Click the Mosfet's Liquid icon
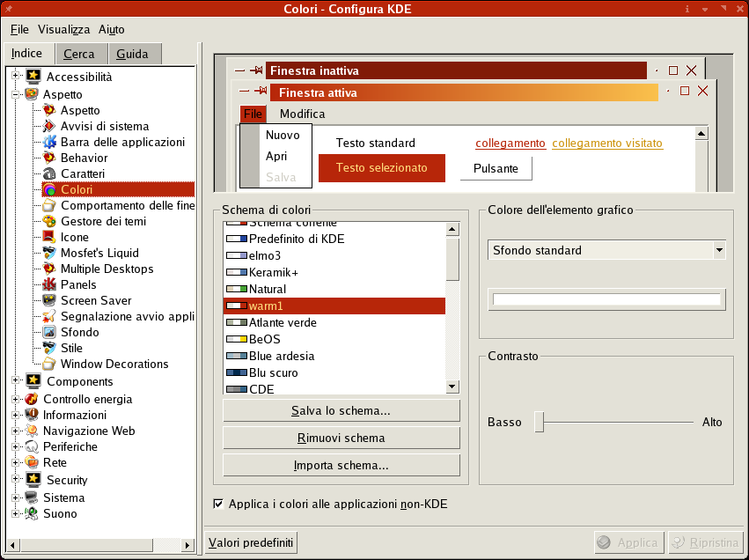The width and height of the screenshot is (749, 560). (49, 253)
